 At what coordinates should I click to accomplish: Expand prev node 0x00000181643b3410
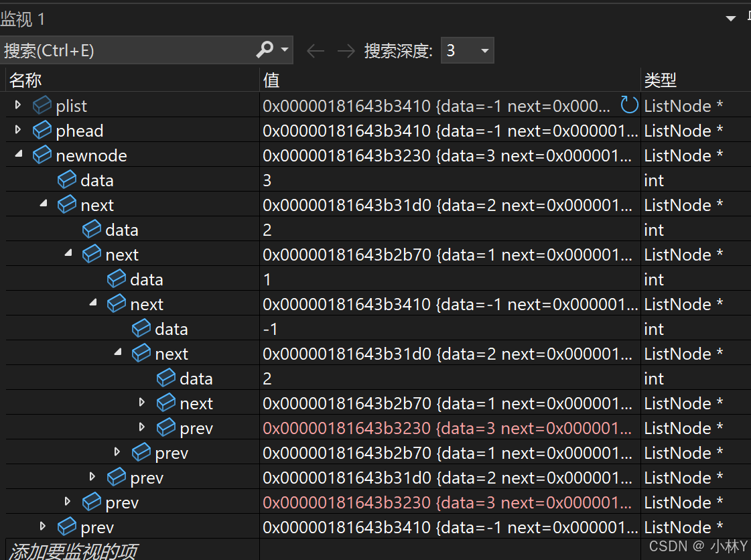pos(43,526)
